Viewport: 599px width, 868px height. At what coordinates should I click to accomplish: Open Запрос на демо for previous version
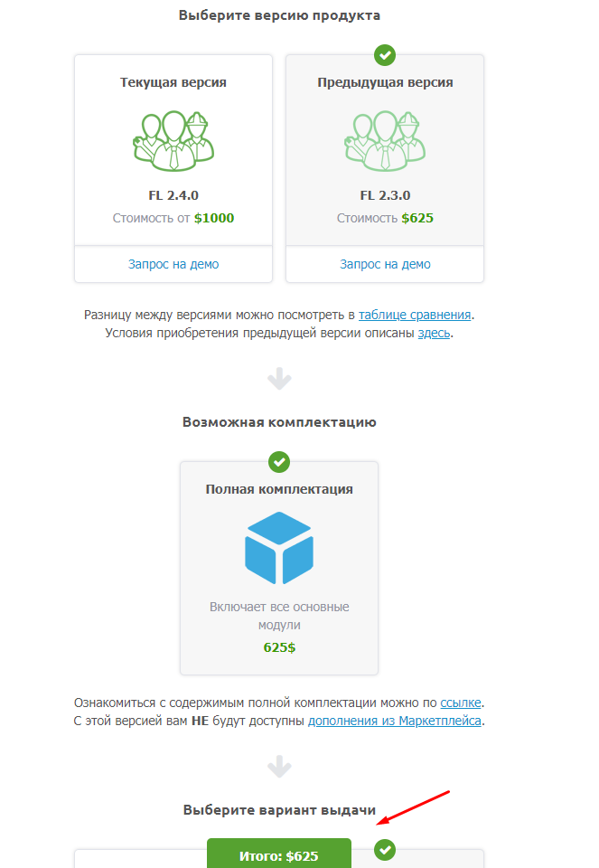(x=385, y=264)
